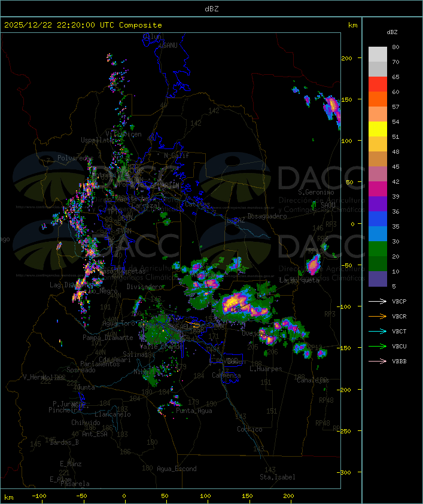Image resolution: width=423 pixels, height=504 pixels.
Task: Click the 'Cochico' place label
Action: (249, 429)
